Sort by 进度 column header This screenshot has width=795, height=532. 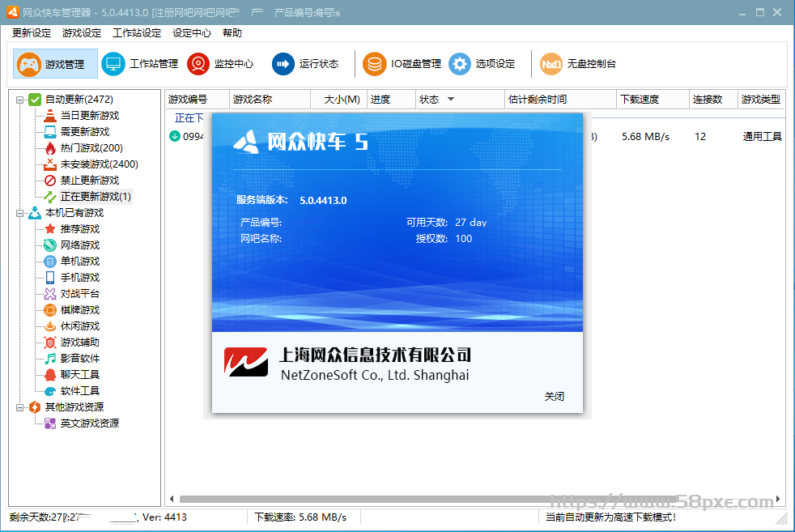pyautogui.click(x=391, y=100)
